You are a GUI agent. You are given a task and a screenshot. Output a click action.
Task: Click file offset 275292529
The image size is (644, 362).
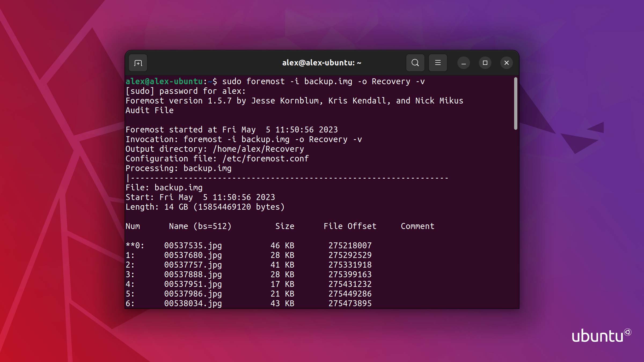click(350, 255)
